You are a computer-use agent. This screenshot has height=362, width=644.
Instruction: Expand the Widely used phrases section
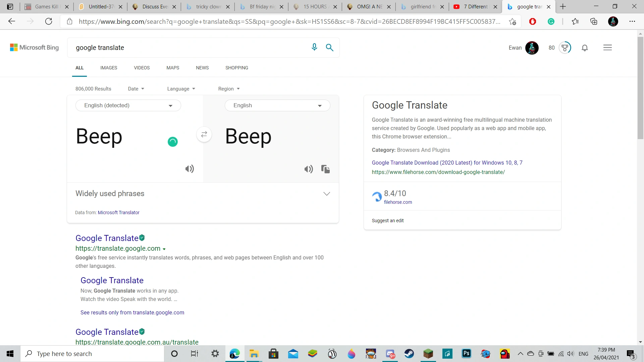326,193
